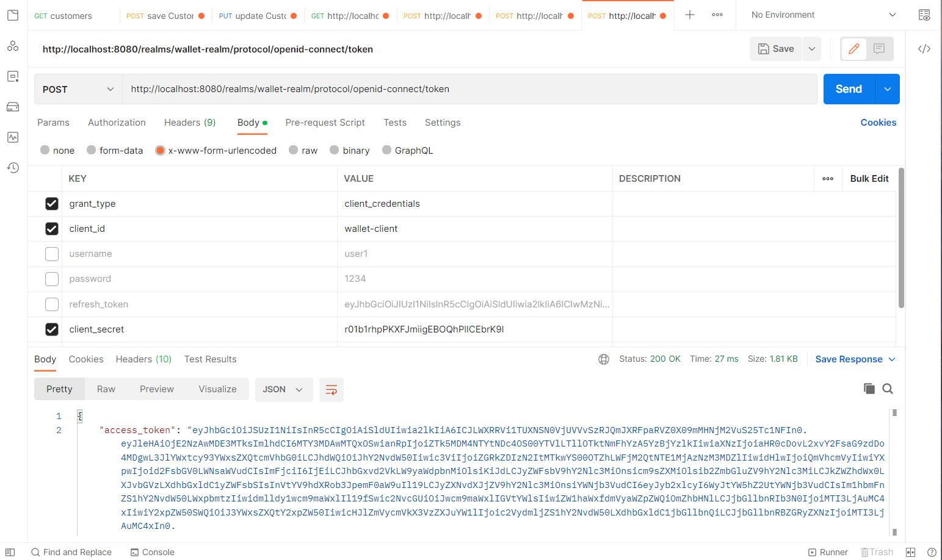Click the Send button

pos(849,88)
